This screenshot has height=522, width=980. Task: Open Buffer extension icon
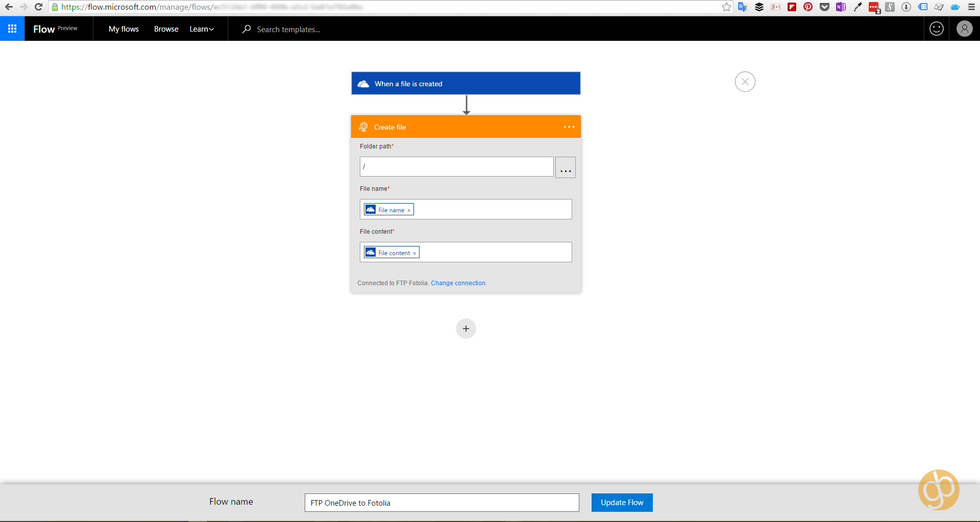tap(759, 7)
